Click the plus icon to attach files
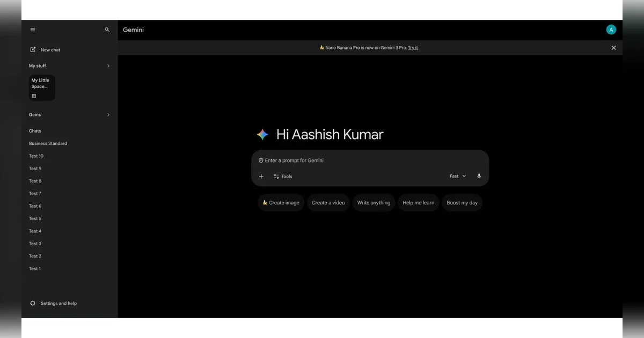The image size is (644, 338). pos(261,176)
